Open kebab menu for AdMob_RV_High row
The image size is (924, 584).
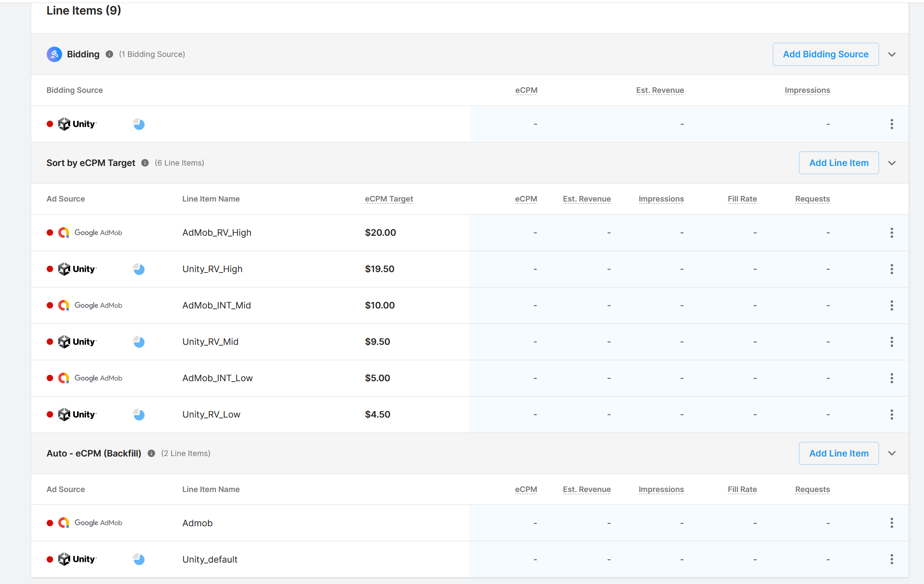pos(891,233)
